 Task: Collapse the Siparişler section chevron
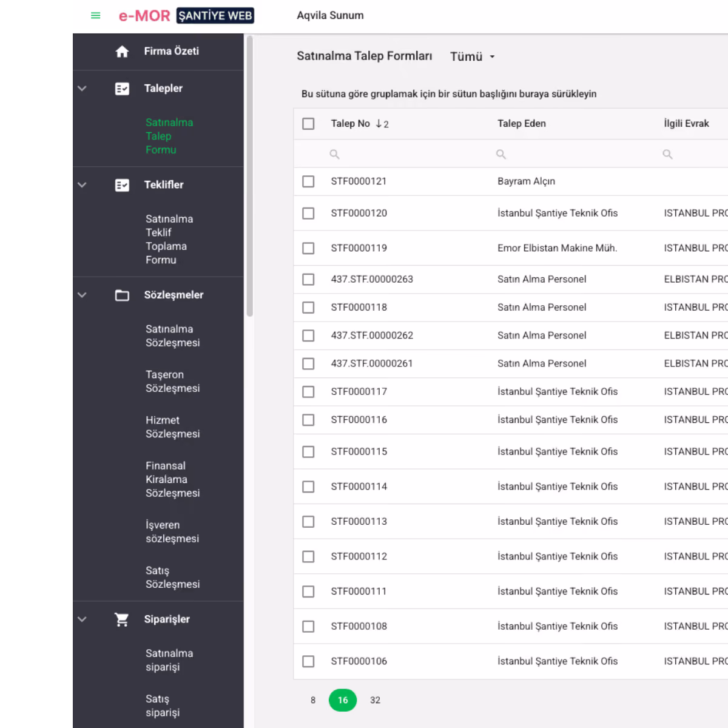82,619
